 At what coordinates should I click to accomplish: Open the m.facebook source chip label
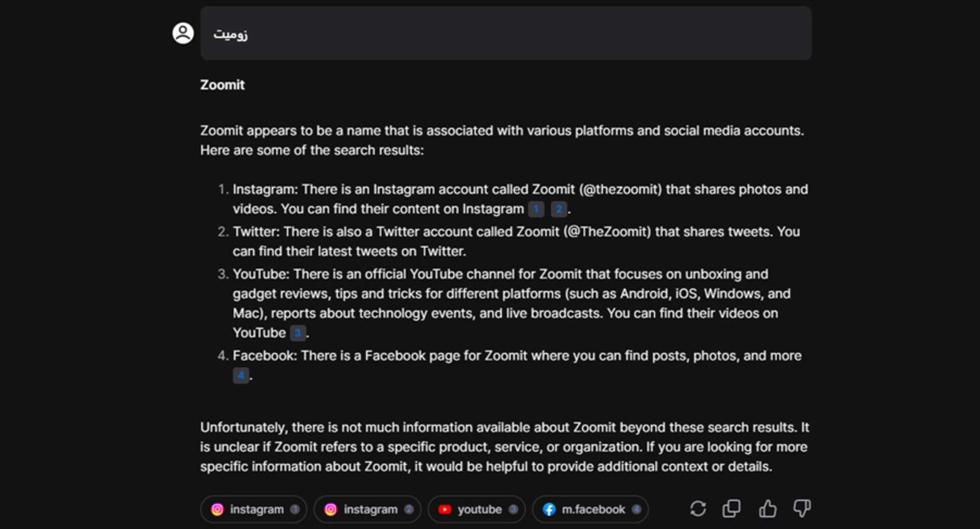(x=593, y=510)
